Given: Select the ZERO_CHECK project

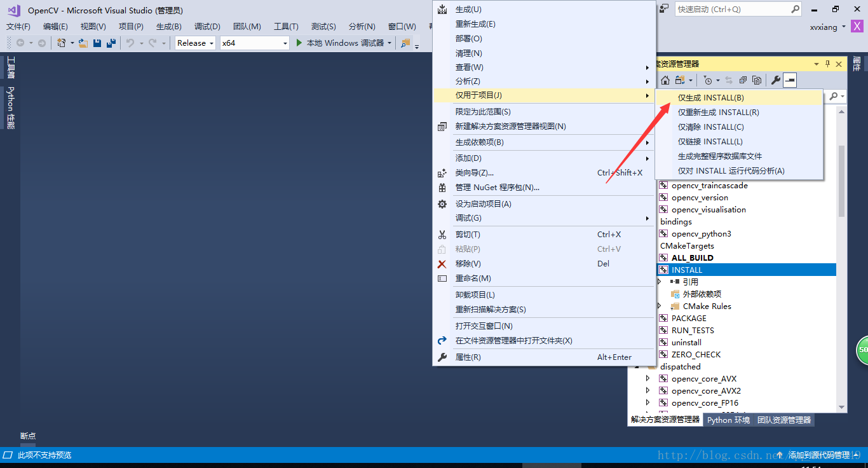Looking at the screenshot, I should pos(696,354).
